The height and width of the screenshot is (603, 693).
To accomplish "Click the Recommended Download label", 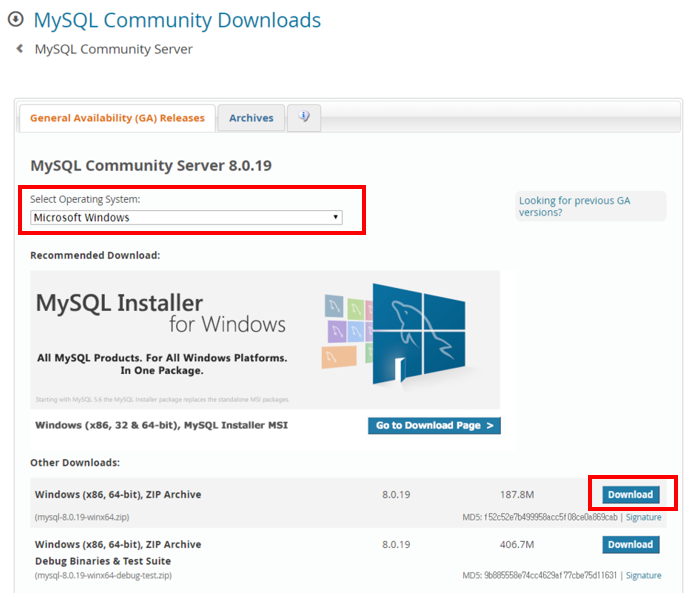I will [x=95, y=256].
